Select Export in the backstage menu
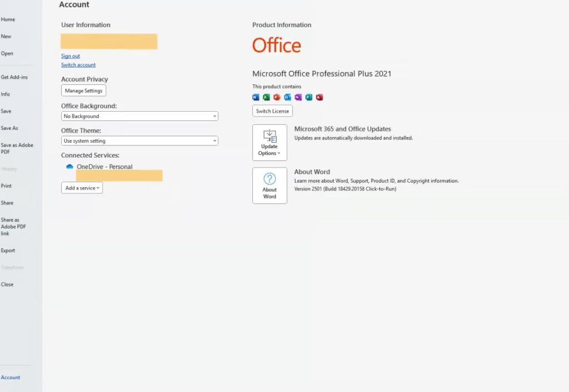The width and height of the screenshot is (569, 392). pos(8,250)
